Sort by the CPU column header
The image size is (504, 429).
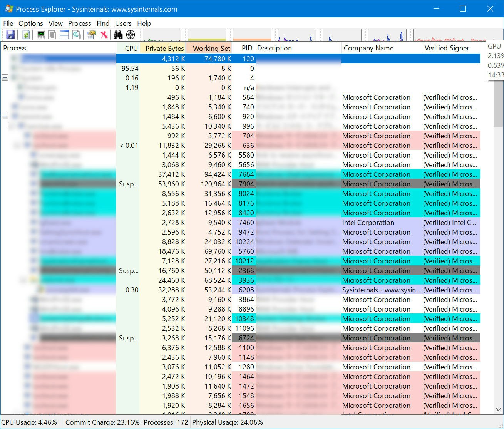(128, 48)
